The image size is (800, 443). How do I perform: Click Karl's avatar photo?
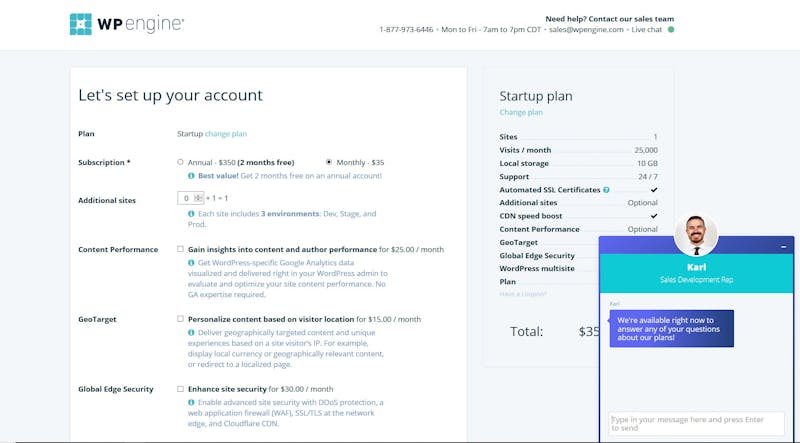point(696,235)
